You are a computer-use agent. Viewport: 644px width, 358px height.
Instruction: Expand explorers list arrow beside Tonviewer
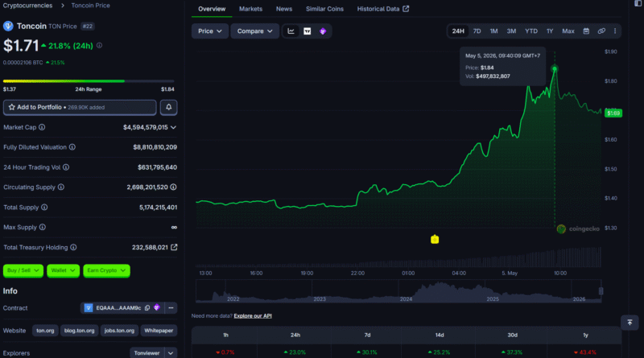171,353
